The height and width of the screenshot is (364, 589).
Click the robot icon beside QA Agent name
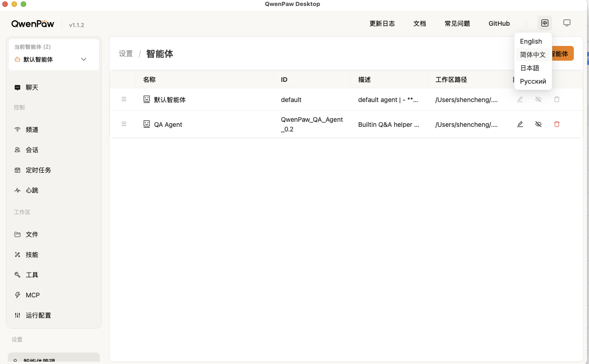click(147, 124)
